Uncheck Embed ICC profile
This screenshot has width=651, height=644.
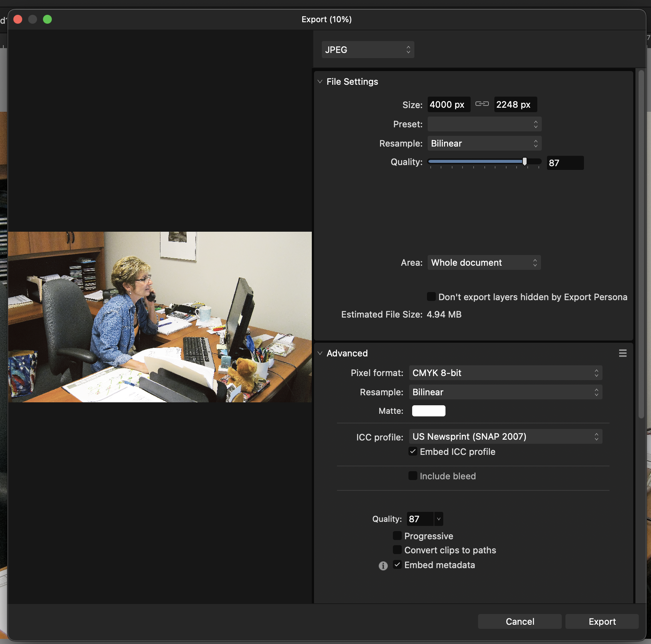[x=413, y=451]
